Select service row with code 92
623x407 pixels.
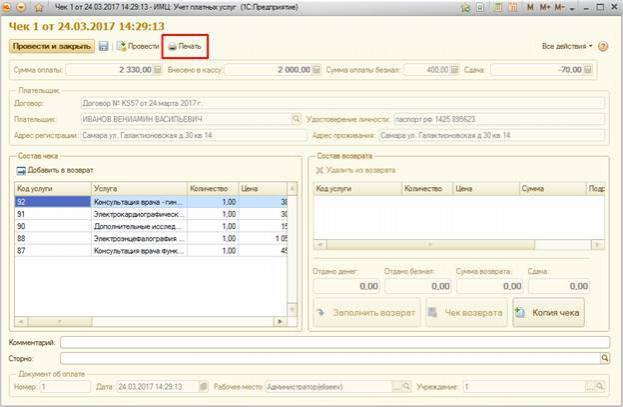[x=50, y=201]
